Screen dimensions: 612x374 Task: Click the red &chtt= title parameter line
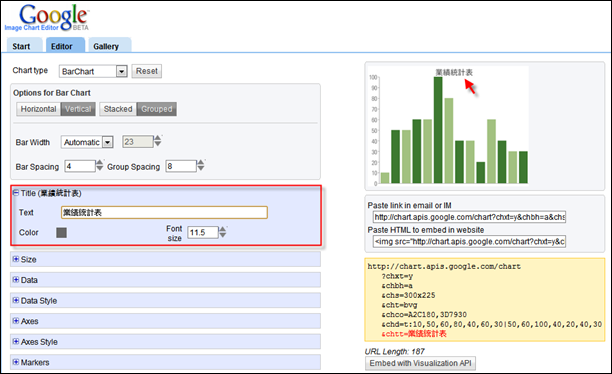[x=414, y=334]
